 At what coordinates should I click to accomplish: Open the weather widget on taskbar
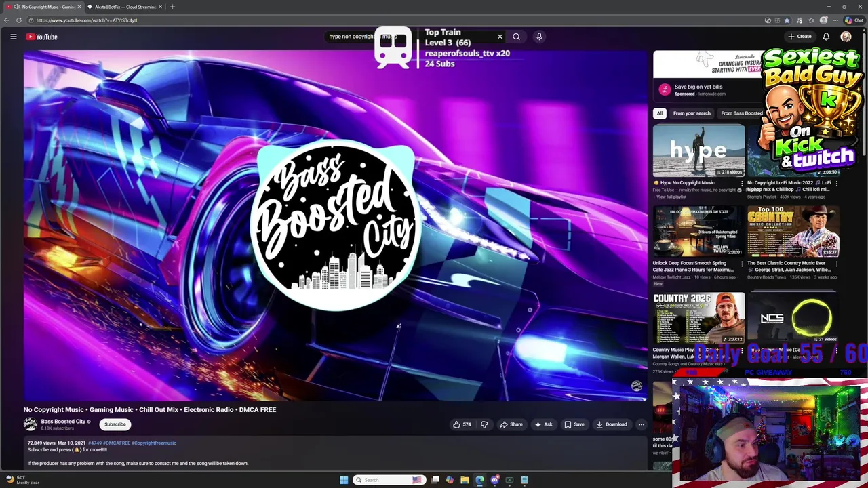coord(22,480)
